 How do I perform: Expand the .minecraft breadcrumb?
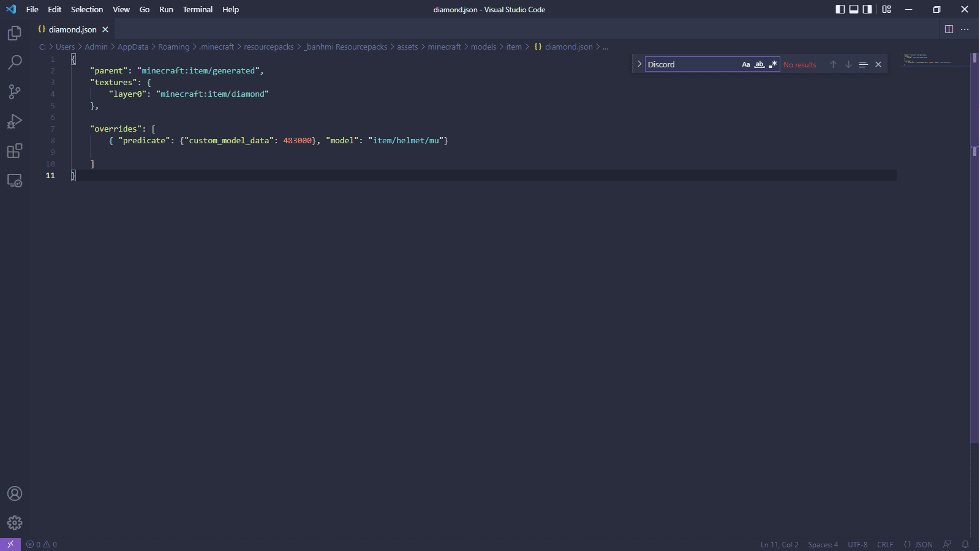tap(217, 47)
